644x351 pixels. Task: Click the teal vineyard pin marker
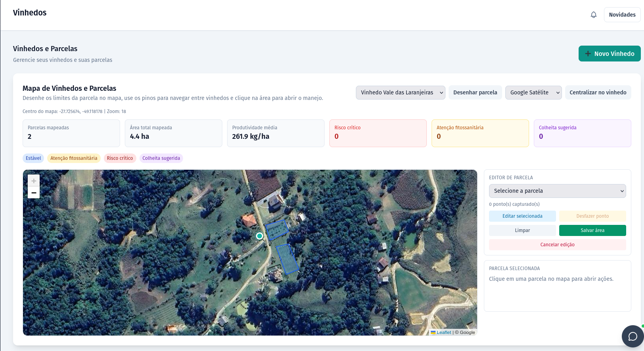coord(260,236)
